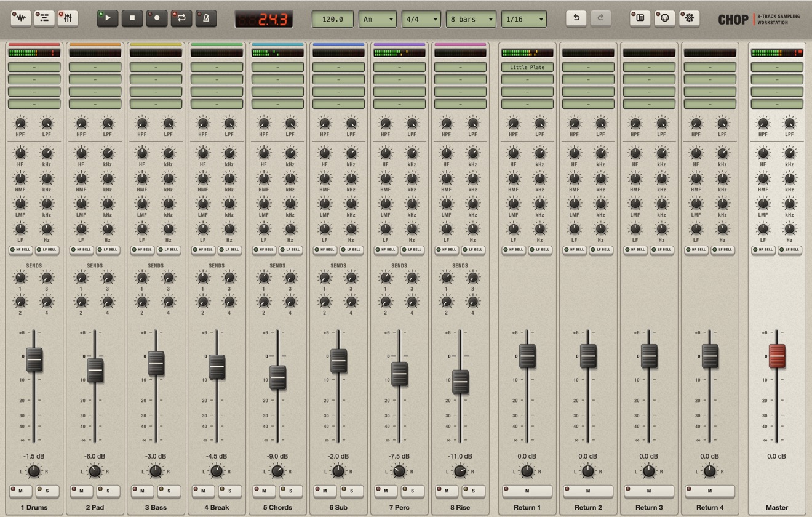Mute the Return 4 channel

point(710,491)
